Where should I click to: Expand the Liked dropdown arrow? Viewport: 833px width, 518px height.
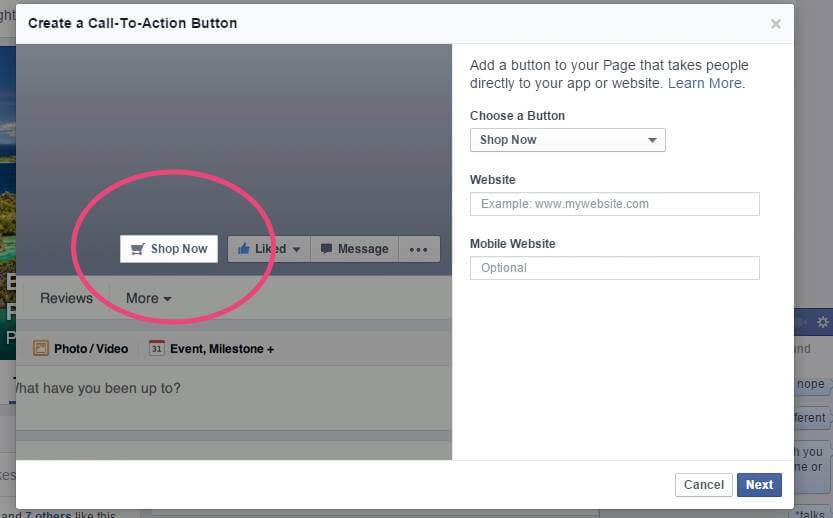point(296,249)
